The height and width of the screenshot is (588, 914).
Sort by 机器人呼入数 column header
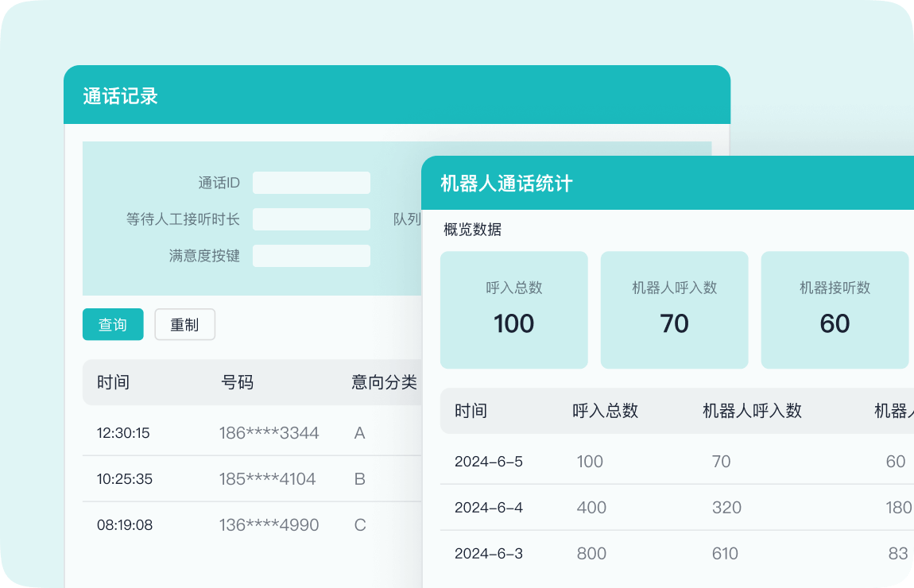pos(752,411)
